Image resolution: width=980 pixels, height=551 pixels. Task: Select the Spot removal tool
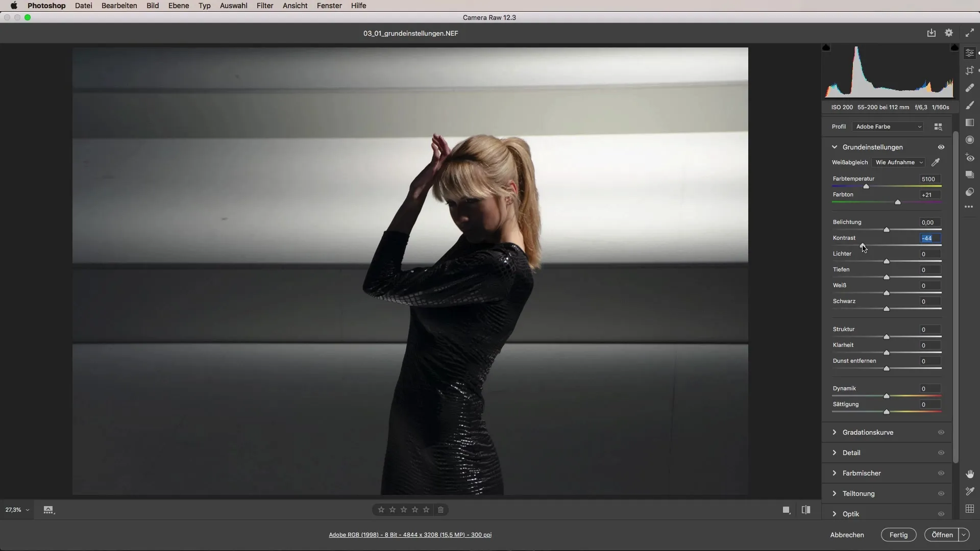pos(970,88)
